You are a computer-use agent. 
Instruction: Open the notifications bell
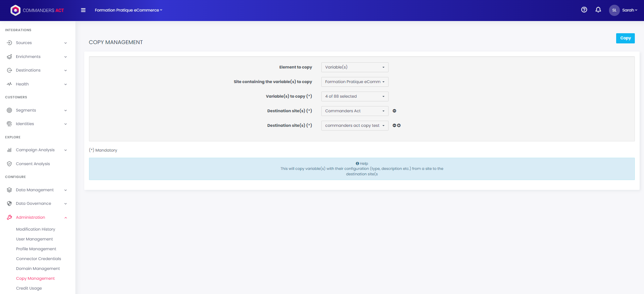(598, 10)
